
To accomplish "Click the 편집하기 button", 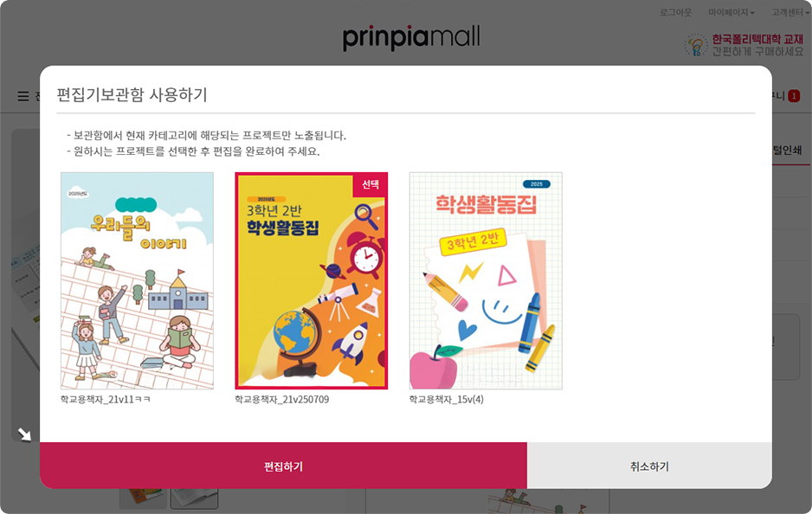I will (x=283, y=466).
